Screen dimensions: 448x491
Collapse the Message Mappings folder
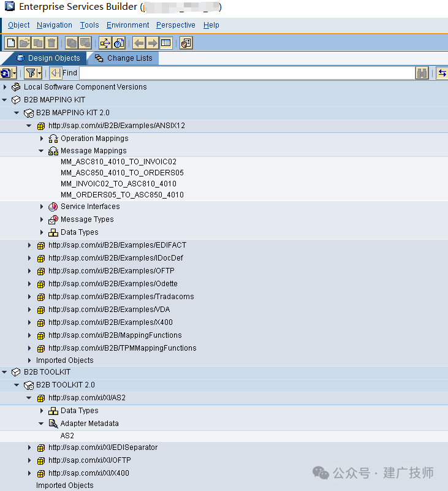click(41, 151)
